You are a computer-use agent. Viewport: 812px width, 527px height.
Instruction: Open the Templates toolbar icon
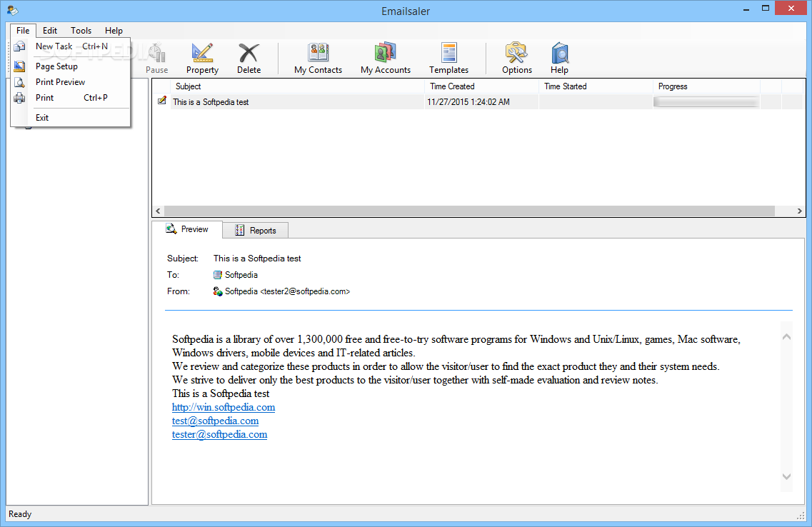(x=449, y=53)
